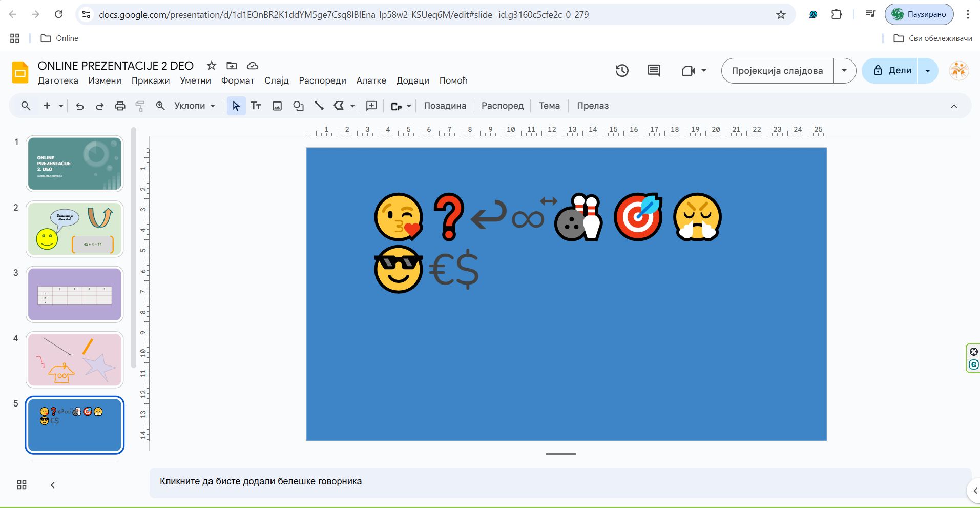Select the text box tool
This screenshot has height=508, width=980.
pos(256,106)
